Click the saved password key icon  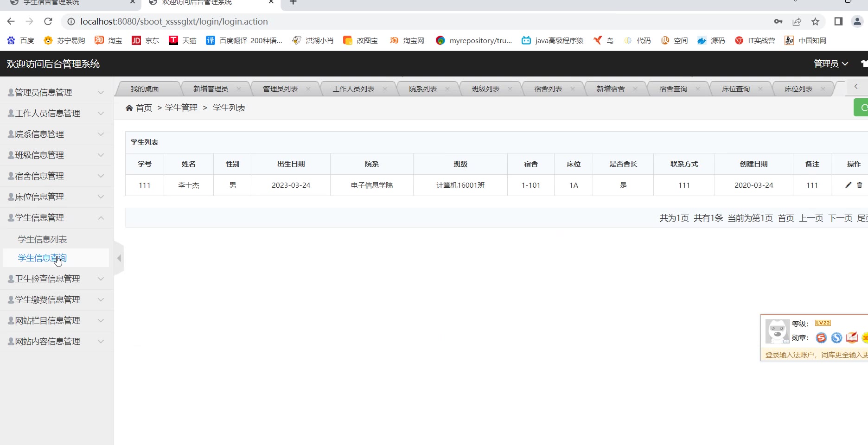click(778, 21)
